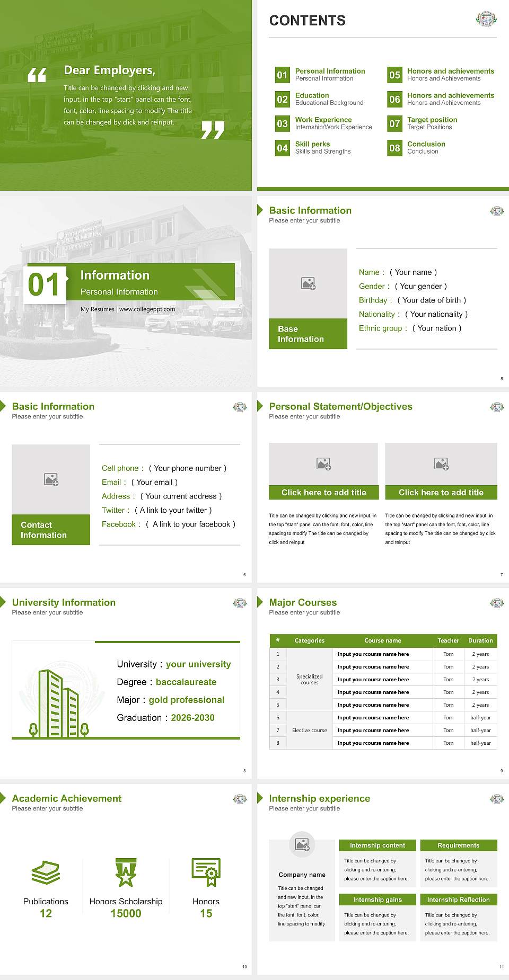509x980 pixels.
Task: Select the graduation value 2026-2030
Action: [192, 718]
